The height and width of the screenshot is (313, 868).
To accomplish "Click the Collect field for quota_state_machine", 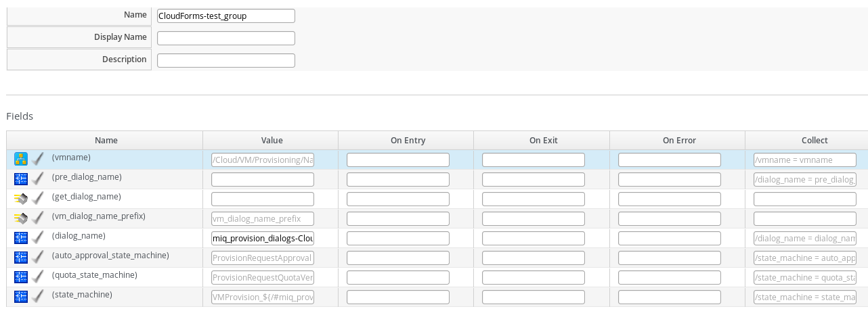I will 805,278.
